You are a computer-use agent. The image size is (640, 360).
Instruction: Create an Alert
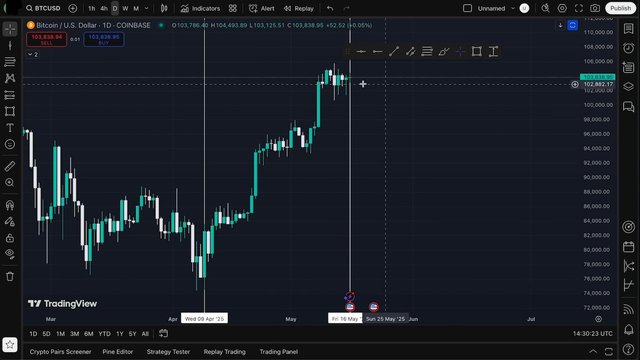(262, 8)
